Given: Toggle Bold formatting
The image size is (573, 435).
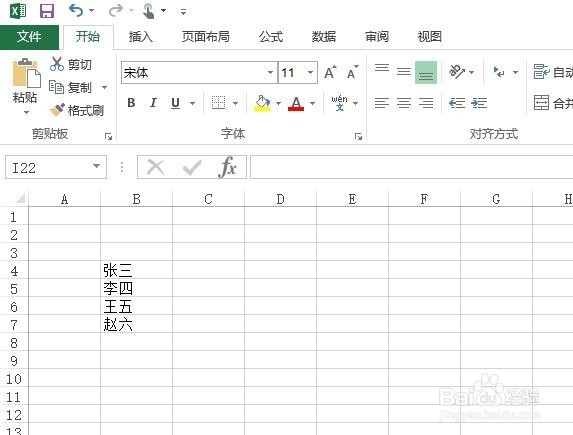Looking at the screenshot, I should tap(131, 103).
